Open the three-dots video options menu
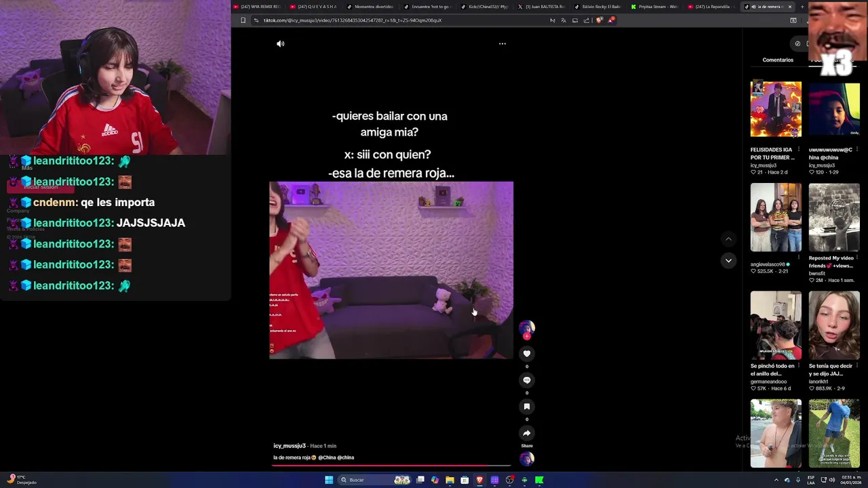The height and width of the screenshot is (488, 868). point(502,43)
